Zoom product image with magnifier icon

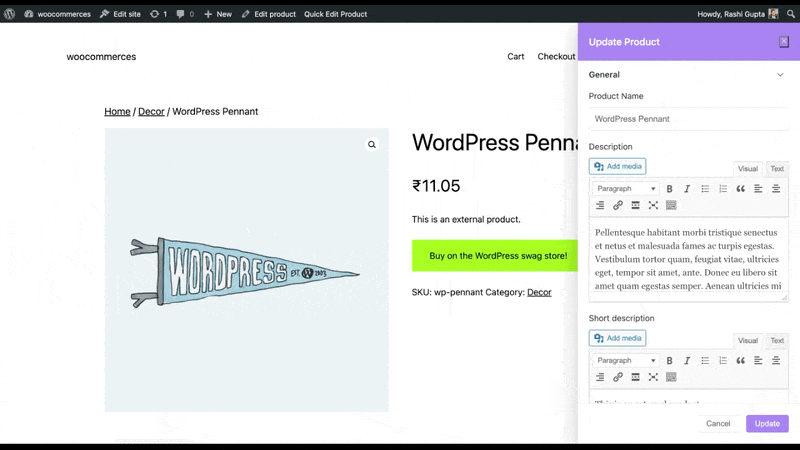[372, 144]
